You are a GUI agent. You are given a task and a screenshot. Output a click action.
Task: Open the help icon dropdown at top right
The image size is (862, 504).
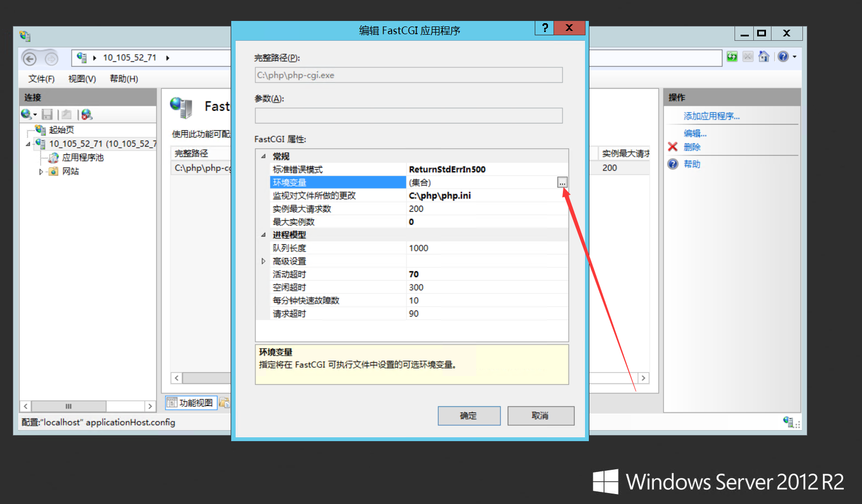tap(795, 57)
